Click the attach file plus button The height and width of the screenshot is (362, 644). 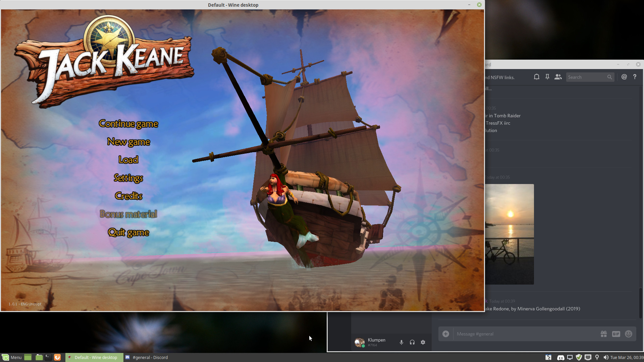click(445, 334)
